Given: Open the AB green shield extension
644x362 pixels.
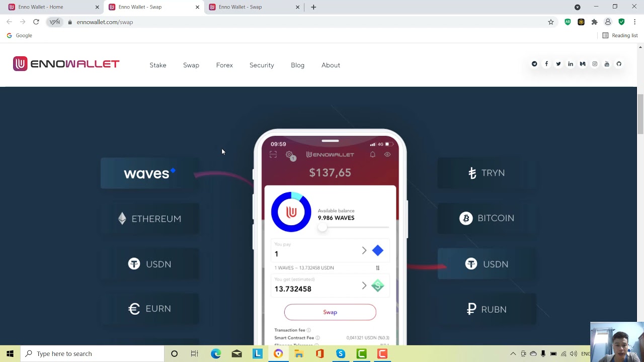Looking at the screenshot, I should [568, 22].
